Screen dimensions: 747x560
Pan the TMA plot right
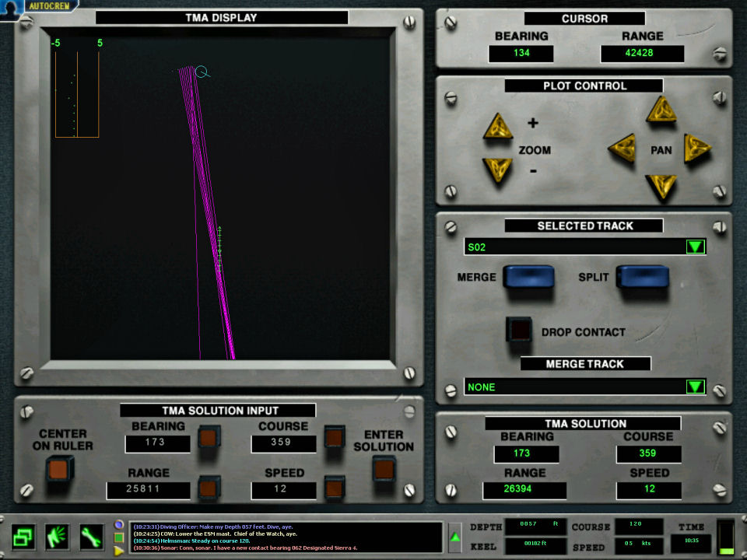(x=697, y=148)
